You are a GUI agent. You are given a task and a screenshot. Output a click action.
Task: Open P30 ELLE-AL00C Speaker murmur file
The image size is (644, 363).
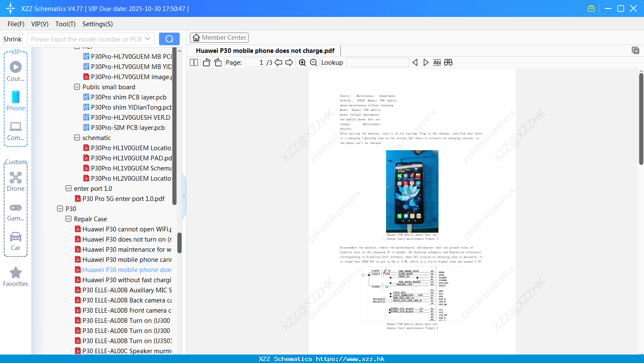[123, 351]
